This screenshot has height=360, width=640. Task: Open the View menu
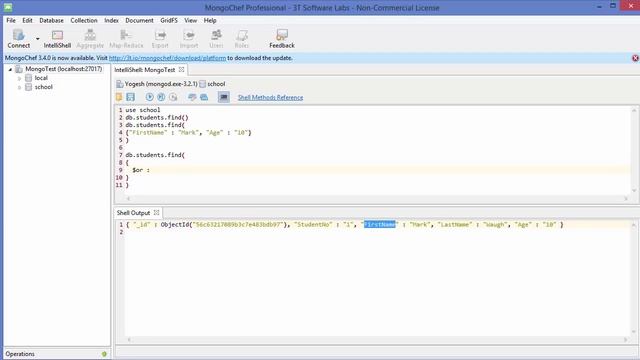coord(190,20)
